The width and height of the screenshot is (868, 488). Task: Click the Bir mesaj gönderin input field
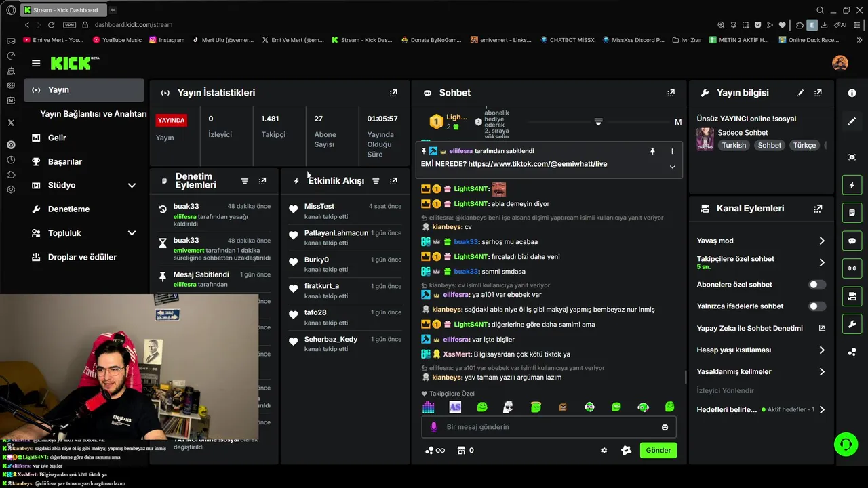pyautogui.click(x=549, y=427)
